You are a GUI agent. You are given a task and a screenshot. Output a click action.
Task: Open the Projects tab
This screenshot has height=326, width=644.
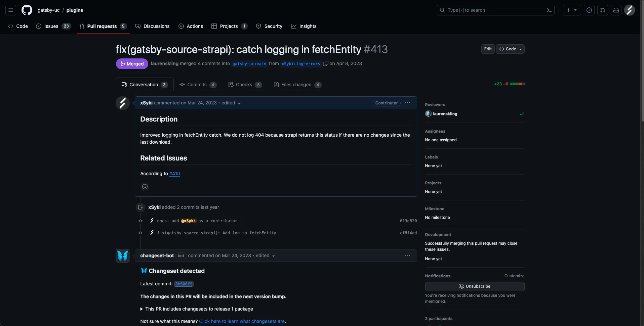click(x=229, y=26)
